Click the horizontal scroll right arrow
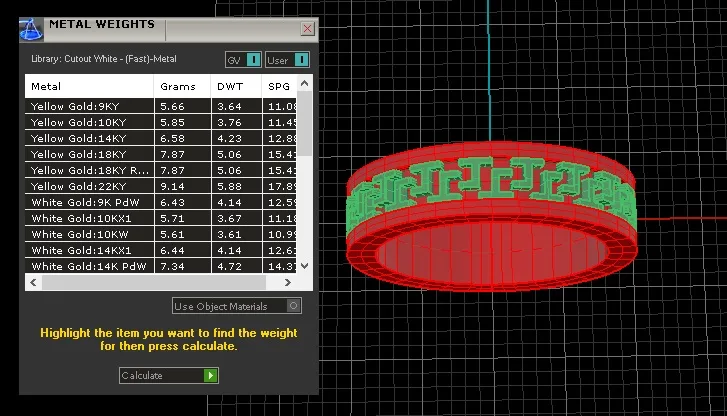727x416 pixels. pyautogui.click(x=287, y=282)
